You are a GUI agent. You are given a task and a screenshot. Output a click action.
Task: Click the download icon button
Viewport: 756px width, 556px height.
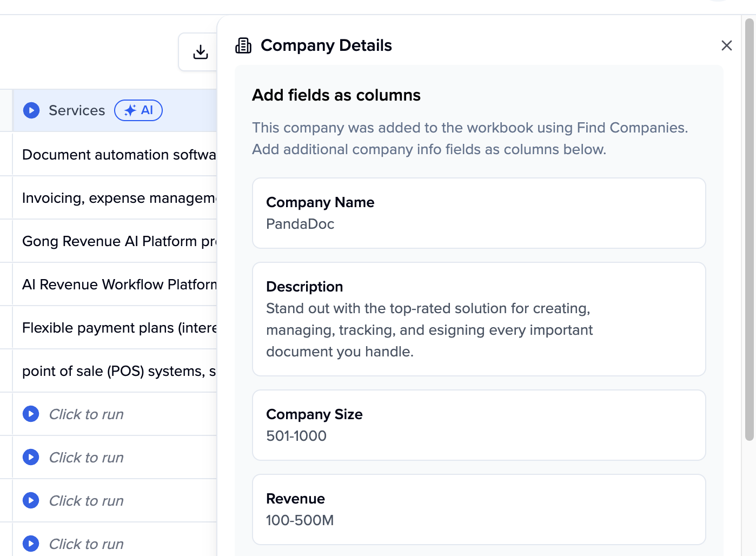click(200, 52)
